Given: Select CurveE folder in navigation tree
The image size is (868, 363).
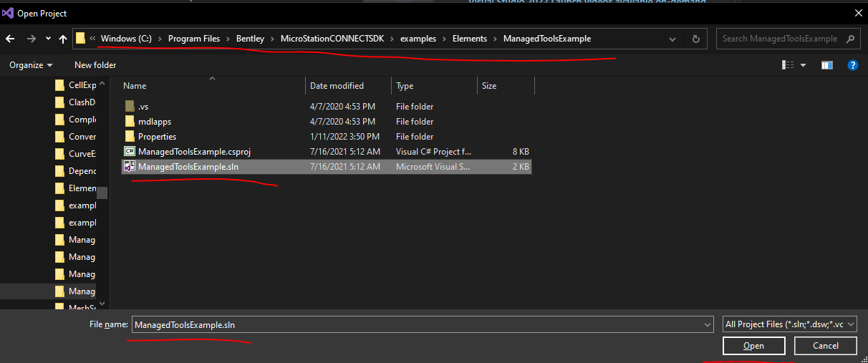Looking at the screenshot, I should (x=75, y=153).
